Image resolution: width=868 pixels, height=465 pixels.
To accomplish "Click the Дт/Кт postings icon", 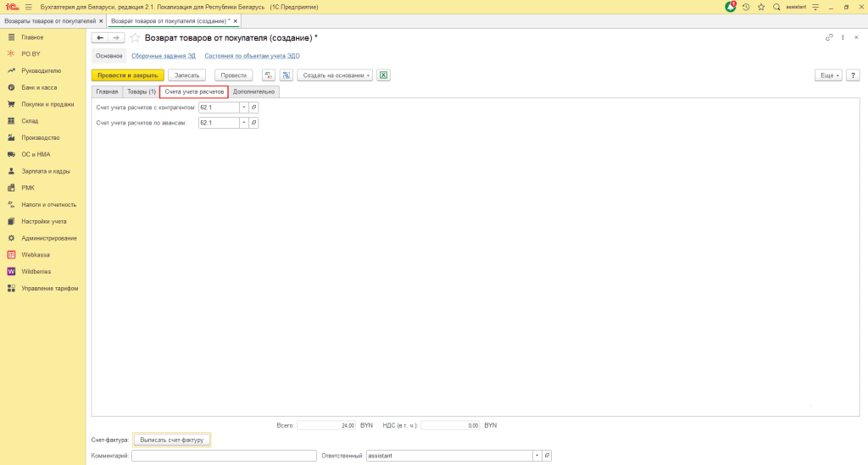I will click(269, 75).
